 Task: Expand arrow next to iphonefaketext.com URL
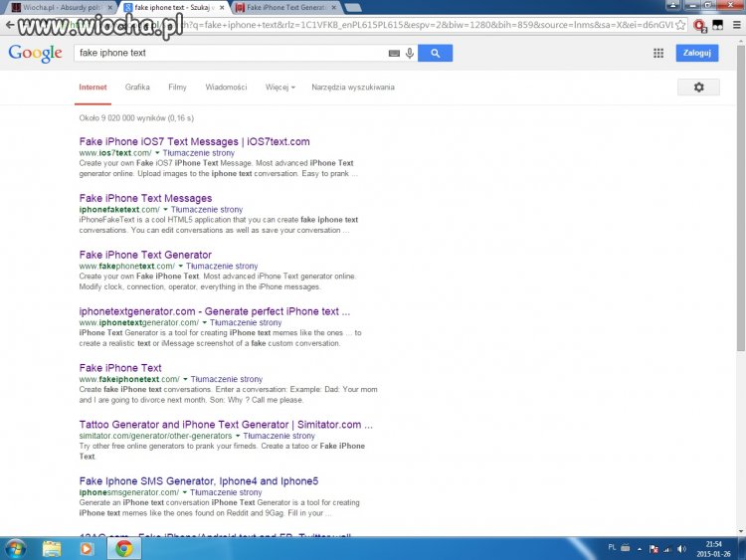(x=165, y=210)
